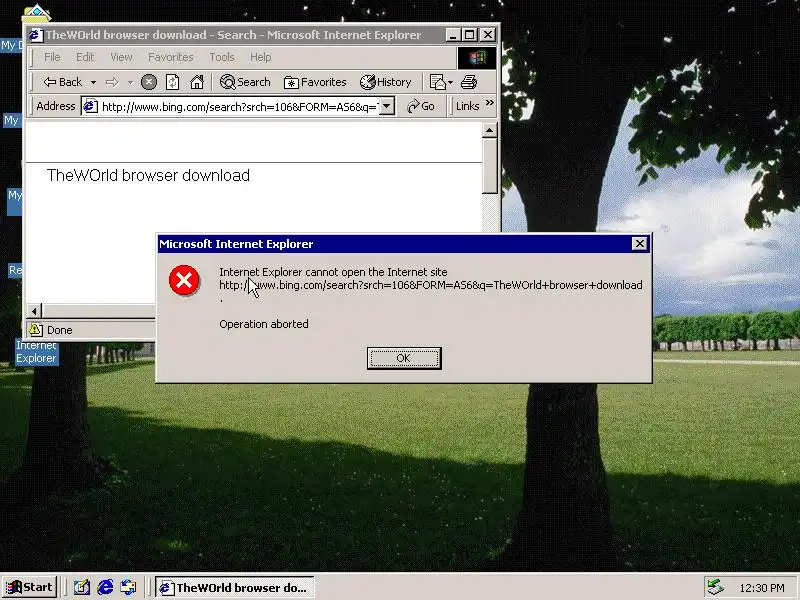Minimize the Internet Explorer window
The image size is (800, 600).
point(453,35)
